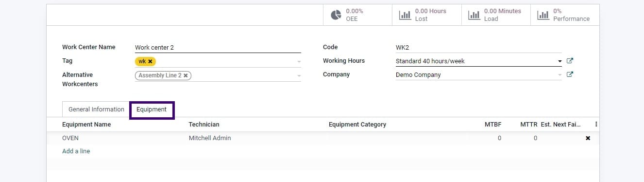Sort by MTBF column header
This screenshot has width=644, height=182.
coord(493,125)
